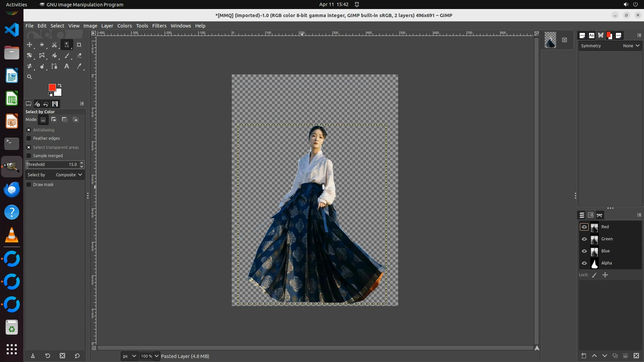Select the Crop tool
644x362 pixels.
tap(79, 45)
